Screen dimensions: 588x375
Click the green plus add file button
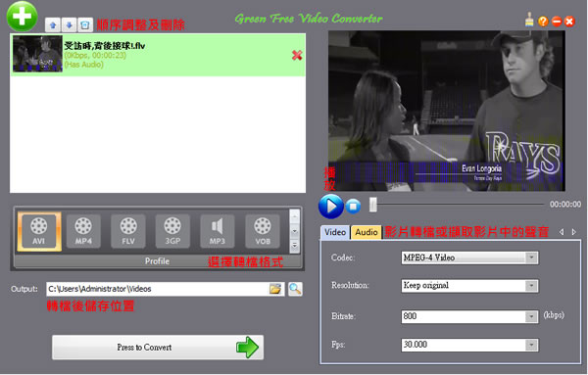coord(23,16)
